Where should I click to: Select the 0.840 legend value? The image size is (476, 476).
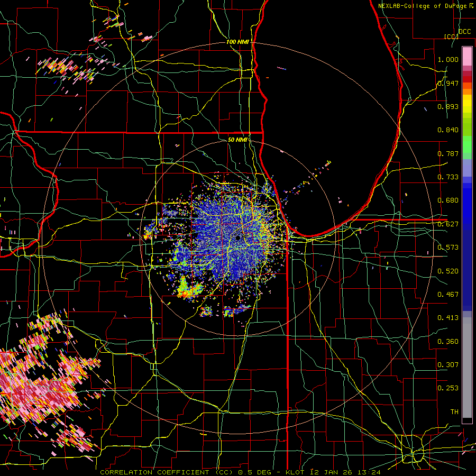448,130
